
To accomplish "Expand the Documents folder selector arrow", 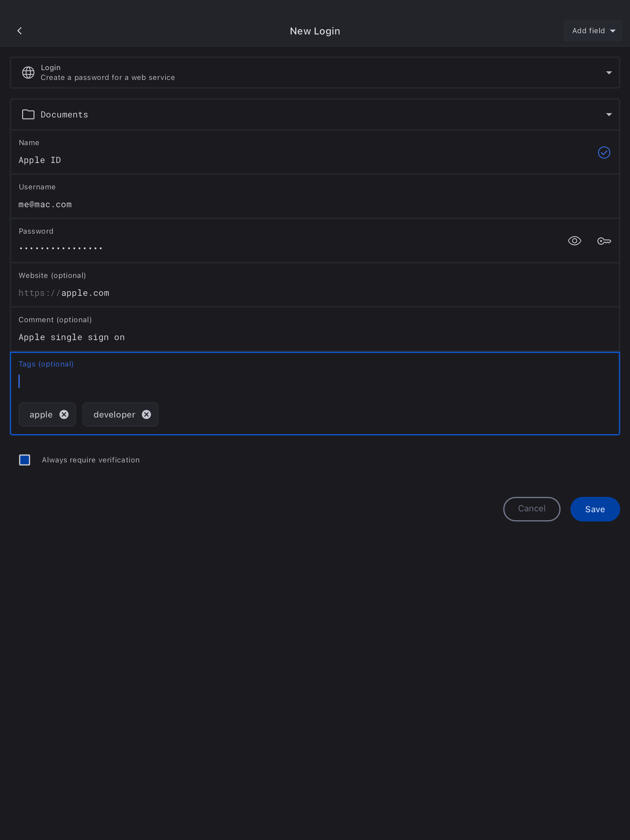I will (609, 115).
